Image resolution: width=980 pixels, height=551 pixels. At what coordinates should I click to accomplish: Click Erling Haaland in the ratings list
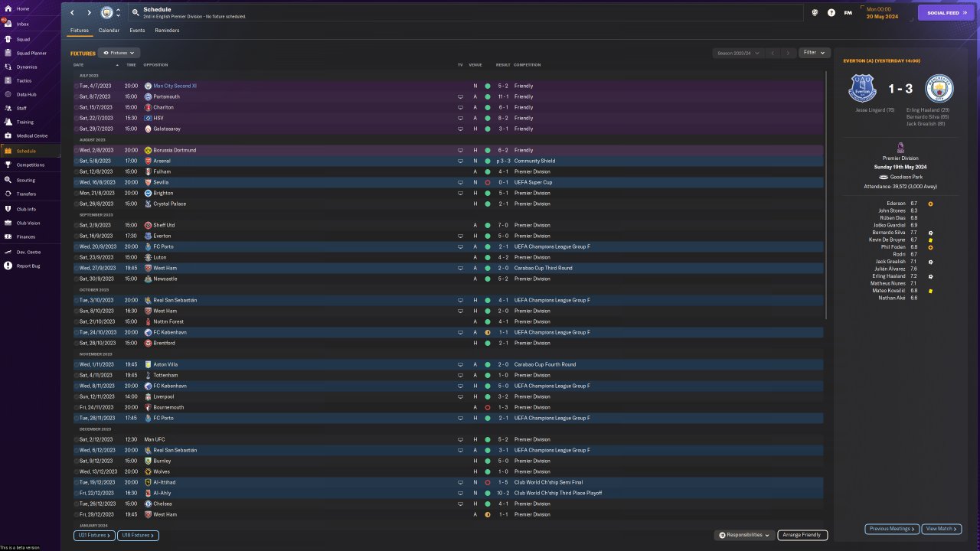pyautogui.click(x=890, y=276)
